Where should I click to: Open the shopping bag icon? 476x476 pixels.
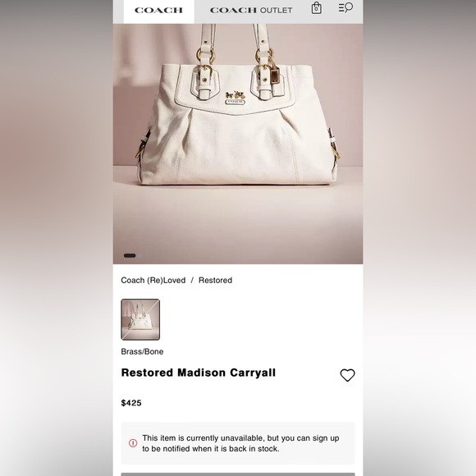316,8
